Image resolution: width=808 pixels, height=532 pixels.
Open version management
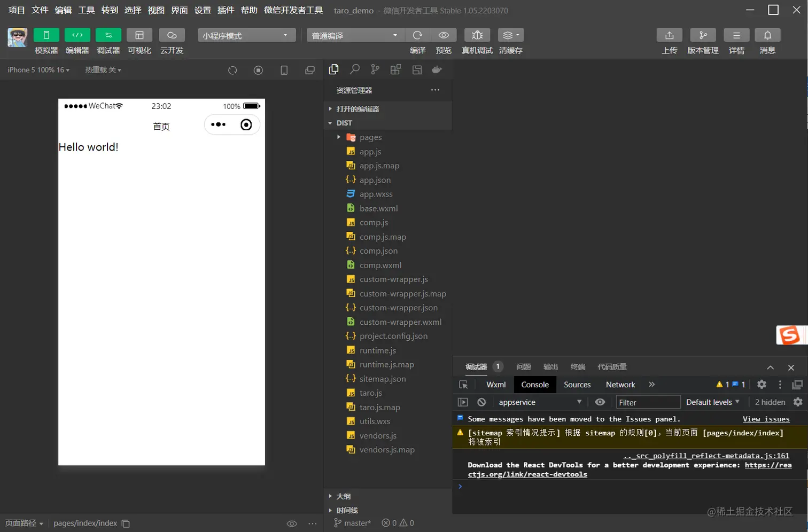point(703,35)
